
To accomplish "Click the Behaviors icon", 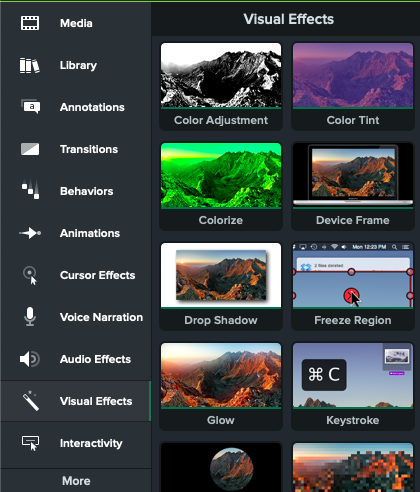I will (31, 190).
